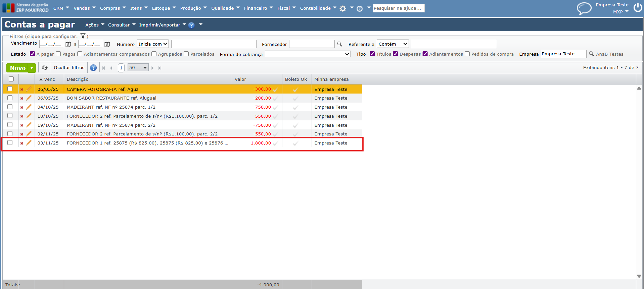Expand the MXP user dropdown
Screen dimensions: 644x289
[627, 11]
